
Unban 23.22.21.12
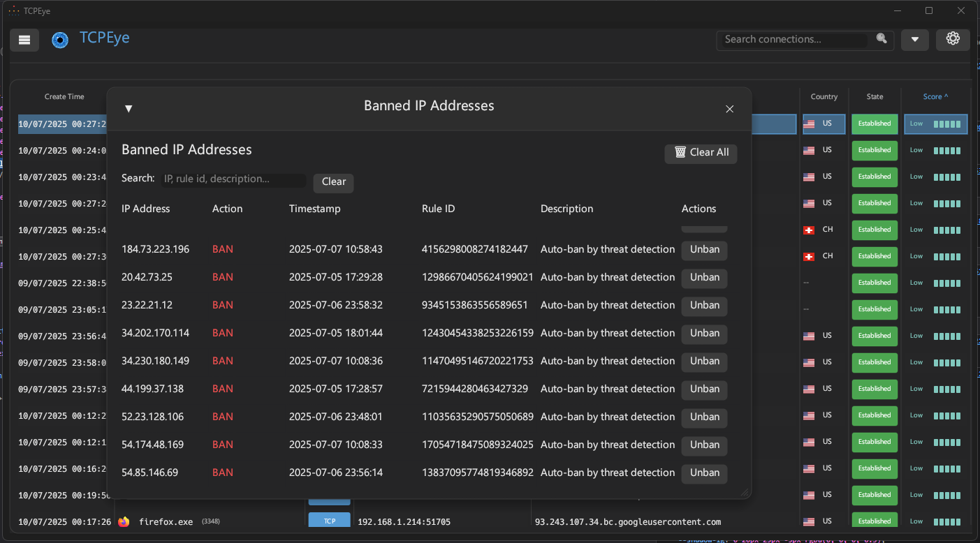click(704, 306)
